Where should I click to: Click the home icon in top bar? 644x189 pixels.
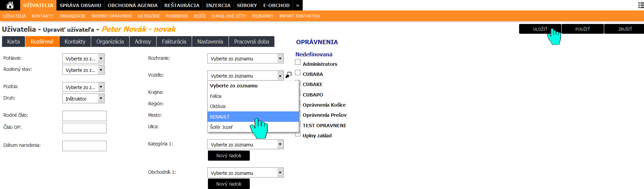(x=10, y=5)
